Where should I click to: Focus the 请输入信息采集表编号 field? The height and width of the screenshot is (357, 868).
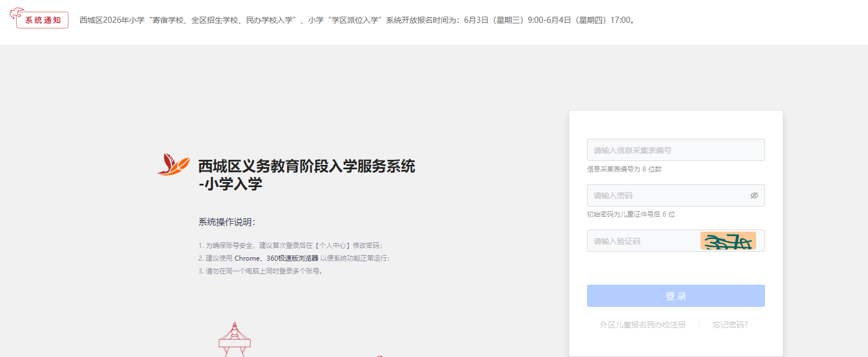(675, 150)
